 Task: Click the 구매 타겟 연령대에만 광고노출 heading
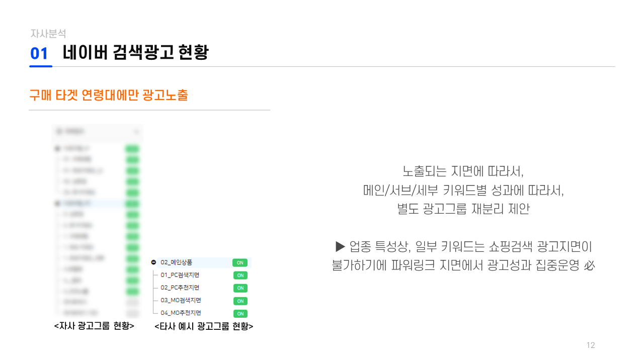click(x=109, y=96)
